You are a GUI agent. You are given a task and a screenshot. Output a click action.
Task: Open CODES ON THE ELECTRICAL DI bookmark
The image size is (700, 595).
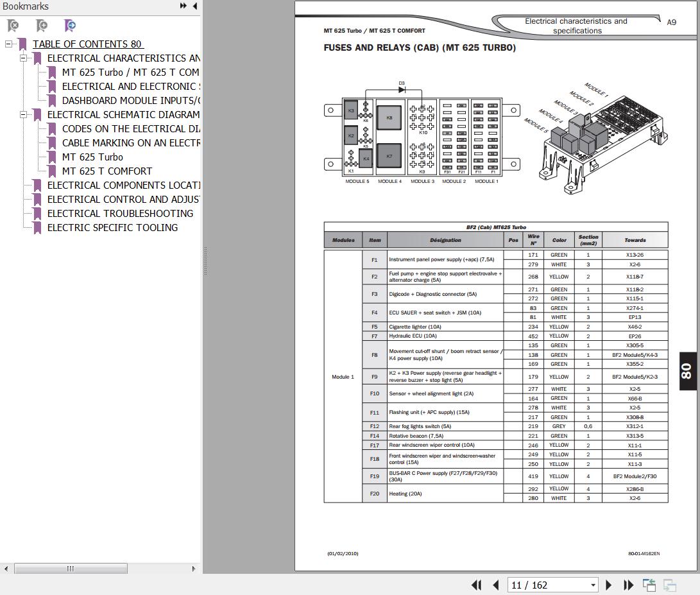pyautogui.click(x=131, y=128)
